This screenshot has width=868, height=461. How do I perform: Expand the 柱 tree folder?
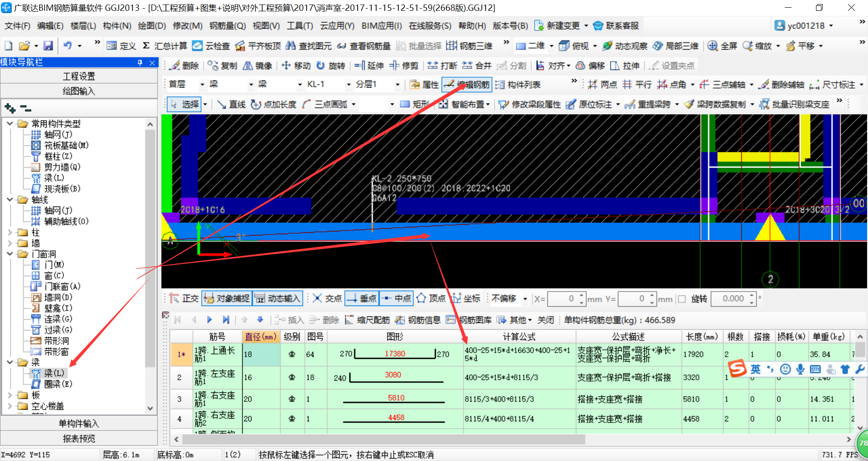[10, 232]
